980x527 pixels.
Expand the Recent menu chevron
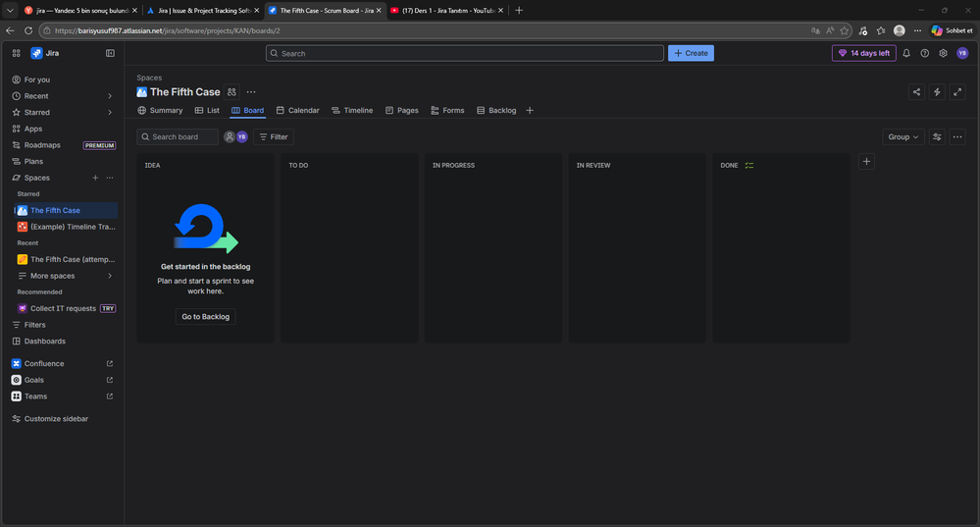point(110,96)
